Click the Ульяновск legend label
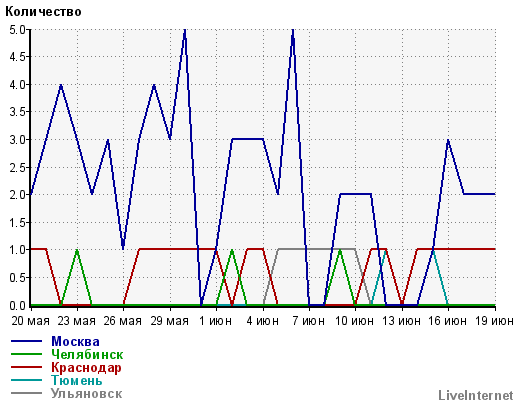This screenshot has width=520, height=405. [x=87, y=394]
